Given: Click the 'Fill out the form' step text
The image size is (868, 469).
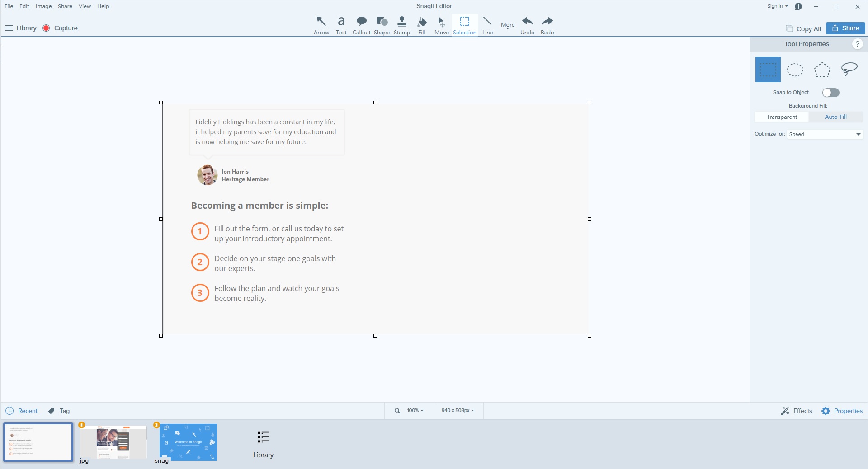Looking at the screenshot, I should (x=279, y=234).
